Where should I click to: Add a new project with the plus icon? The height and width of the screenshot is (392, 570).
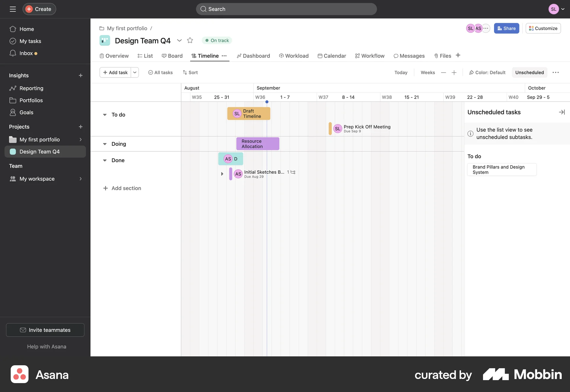click(80, 127)
